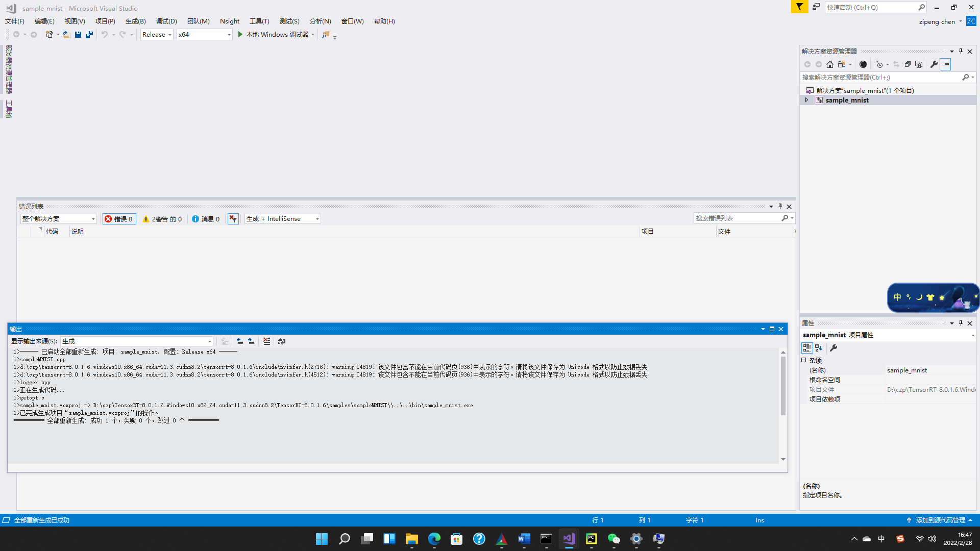The image size is (980, 551).
Task: Open the Nsight menu
Action: 229,21
